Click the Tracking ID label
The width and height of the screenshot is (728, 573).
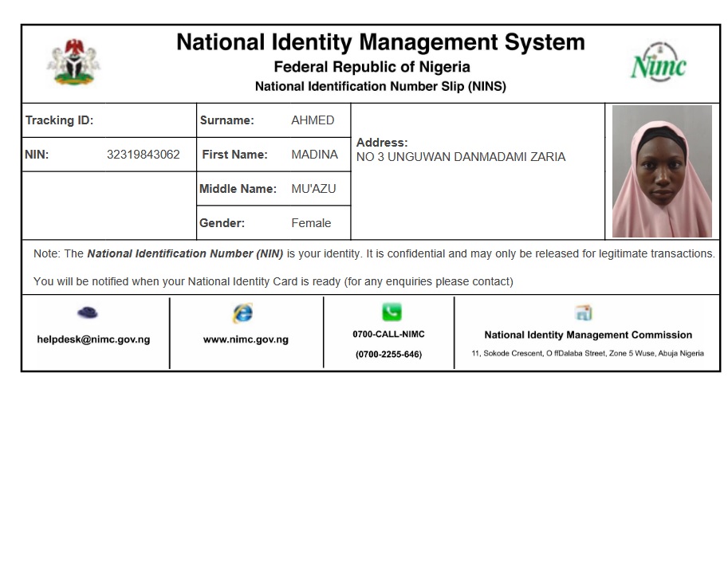click(59, 120)
